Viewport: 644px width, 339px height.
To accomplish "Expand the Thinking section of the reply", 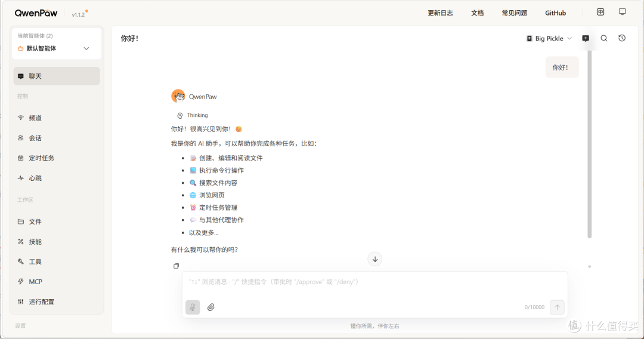I will [193, 115].
